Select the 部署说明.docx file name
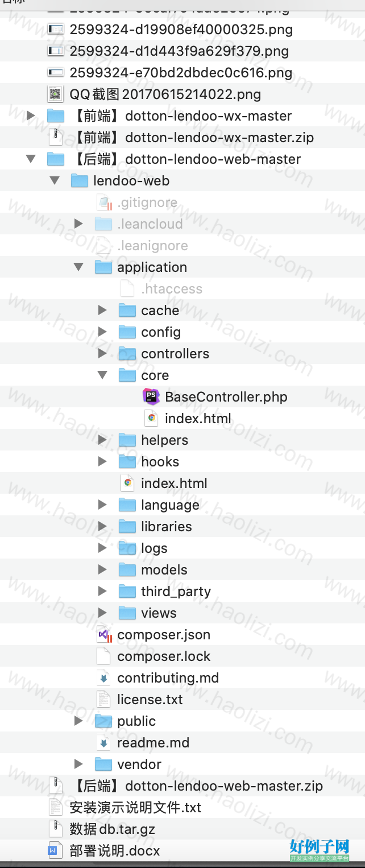The image size is (365, 868). 115,851
